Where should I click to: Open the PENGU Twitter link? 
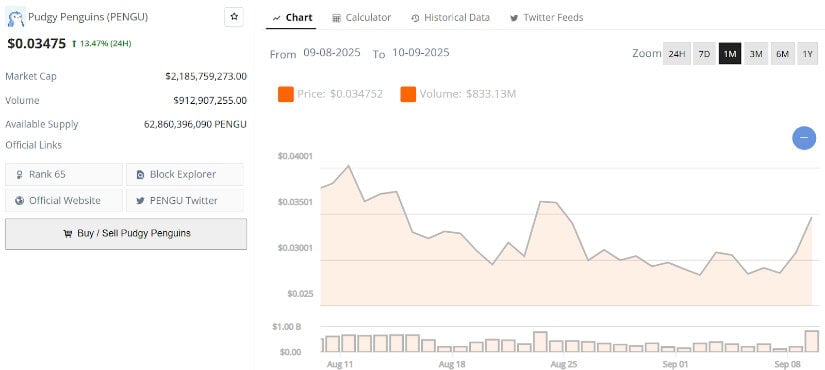click(185, 201)
